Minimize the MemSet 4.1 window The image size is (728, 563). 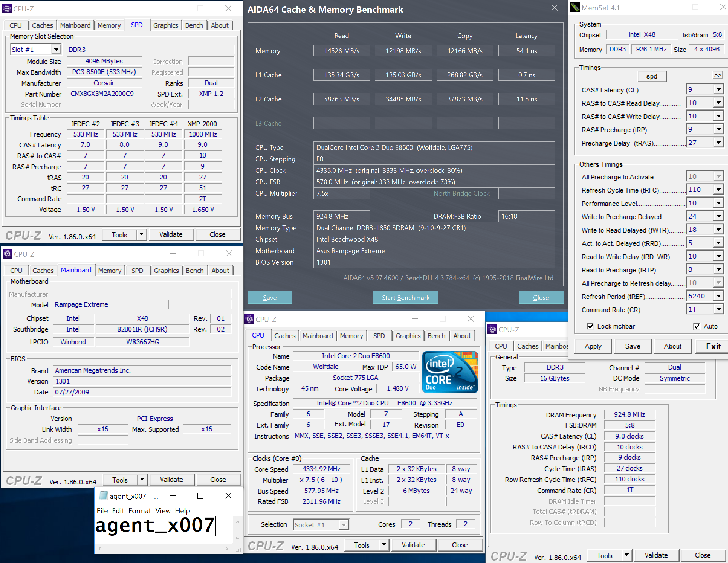[668, 7]
